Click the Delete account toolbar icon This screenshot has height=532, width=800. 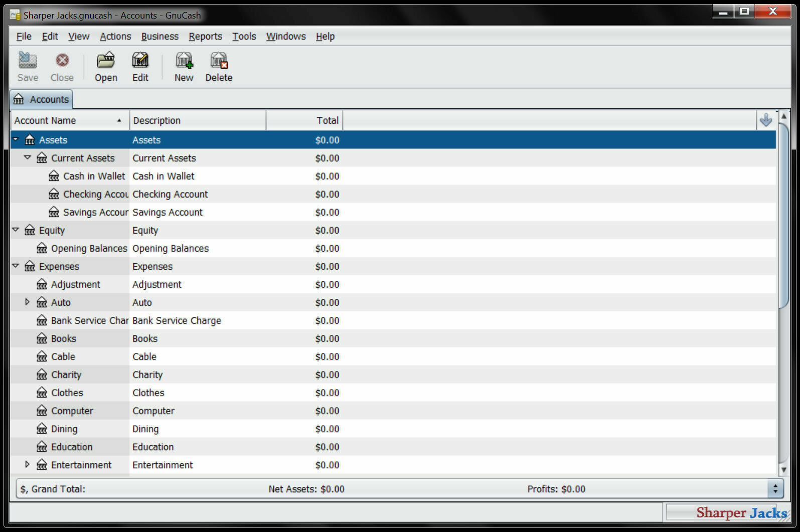coord(219,61)
